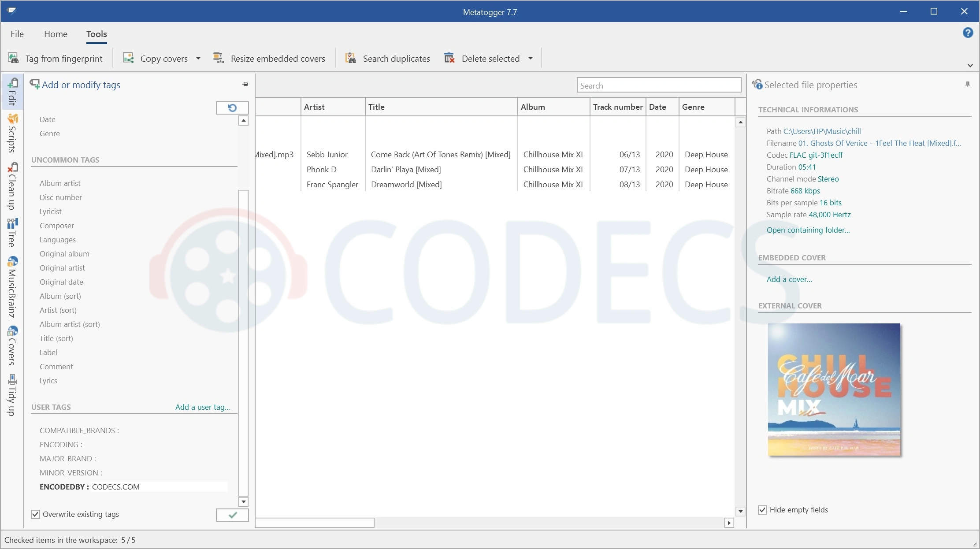The width and height of the screenshot is (980, 549).
Task: Open the Clean up sidebar panel
Action: click(12, 186)
